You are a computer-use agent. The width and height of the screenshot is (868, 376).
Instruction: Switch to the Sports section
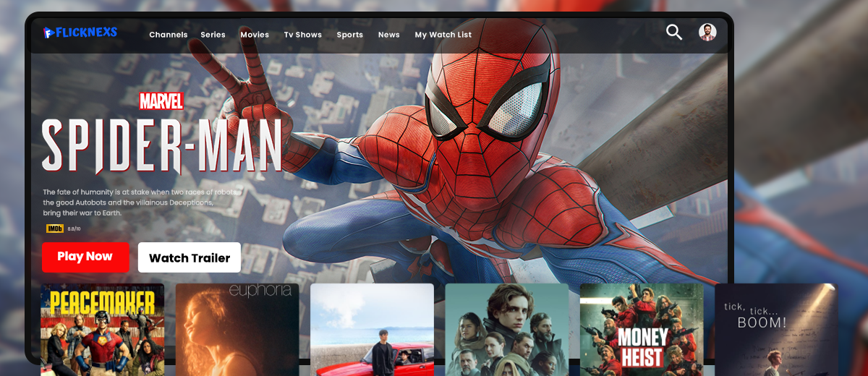tap(349, 35)
